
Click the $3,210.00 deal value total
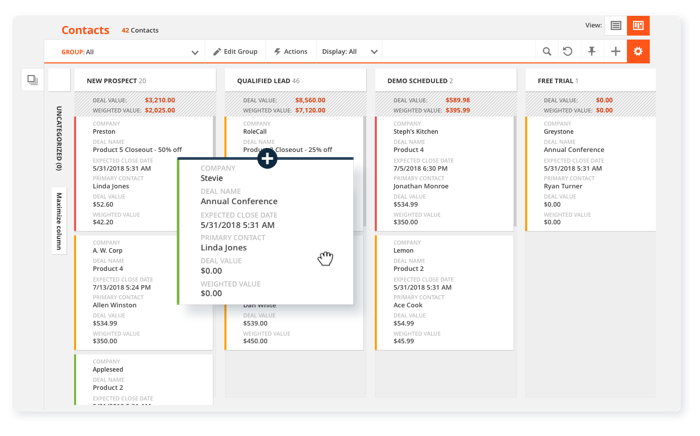(x=160, y=100)
